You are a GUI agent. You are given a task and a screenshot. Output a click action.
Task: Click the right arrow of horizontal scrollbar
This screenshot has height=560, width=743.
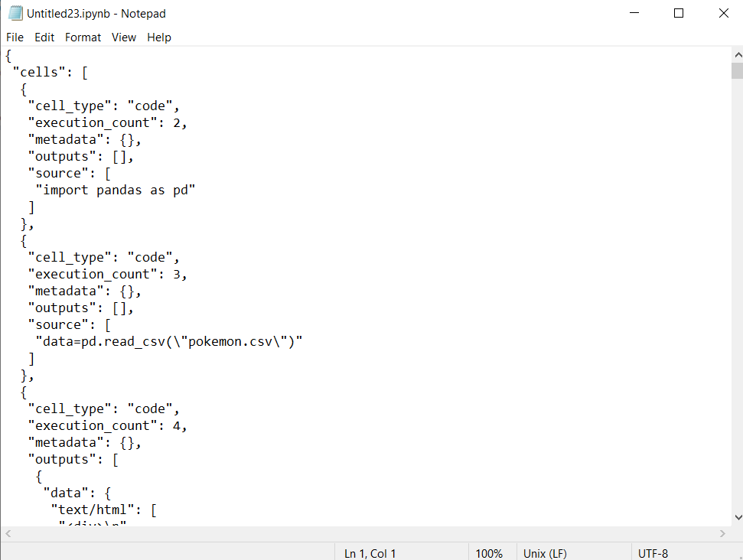(x=722, y=533)
